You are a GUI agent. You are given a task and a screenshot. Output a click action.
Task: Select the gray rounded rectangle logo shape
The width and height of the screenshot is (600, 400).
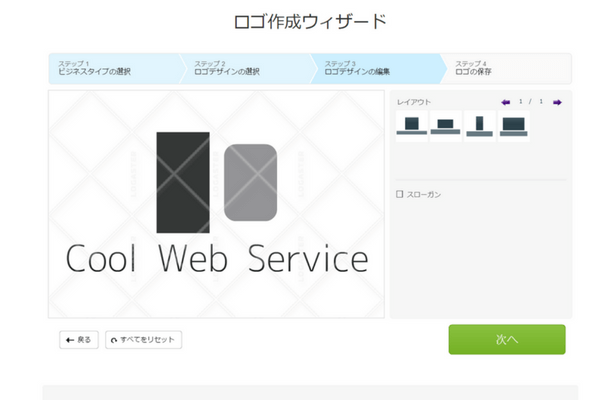coord(250,183)
